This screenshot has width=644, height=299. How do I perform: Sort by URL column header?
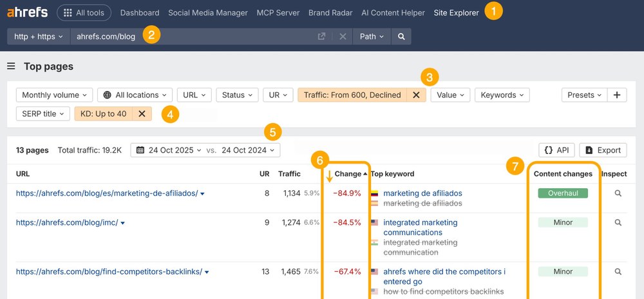pos(23,174)
